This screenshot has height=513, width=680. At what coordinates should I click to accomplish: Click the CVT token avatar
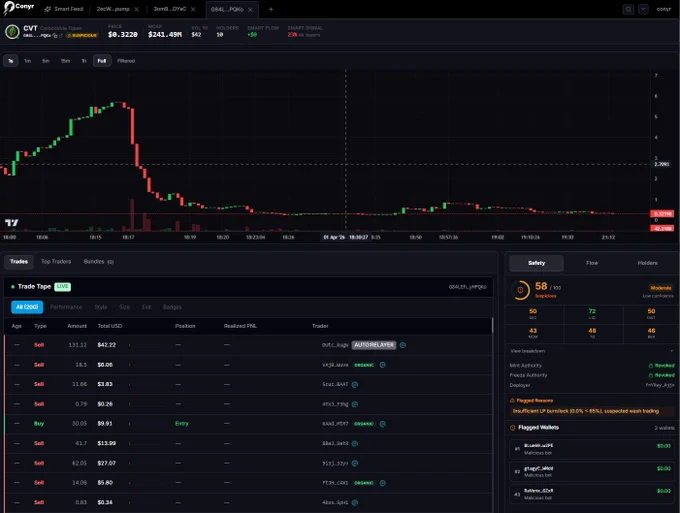(x=12, y=32)
